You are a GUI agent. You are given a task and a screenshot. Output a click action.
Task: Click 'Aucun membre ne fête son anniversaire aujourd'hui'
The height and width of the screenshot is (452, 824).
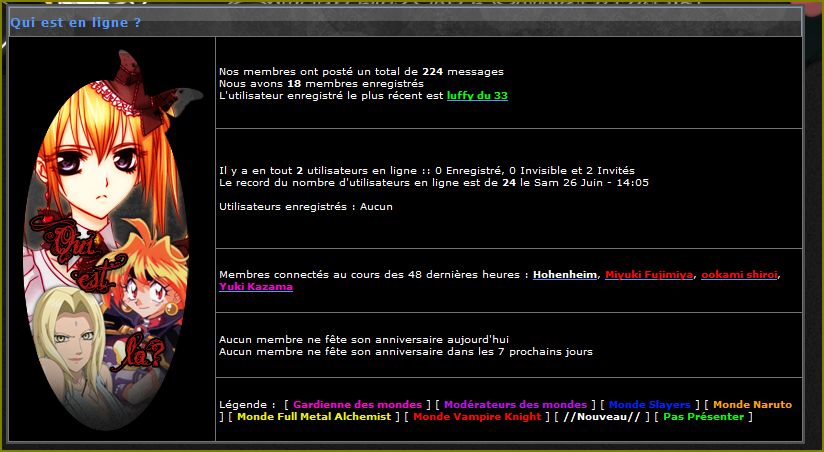point(364,340)
